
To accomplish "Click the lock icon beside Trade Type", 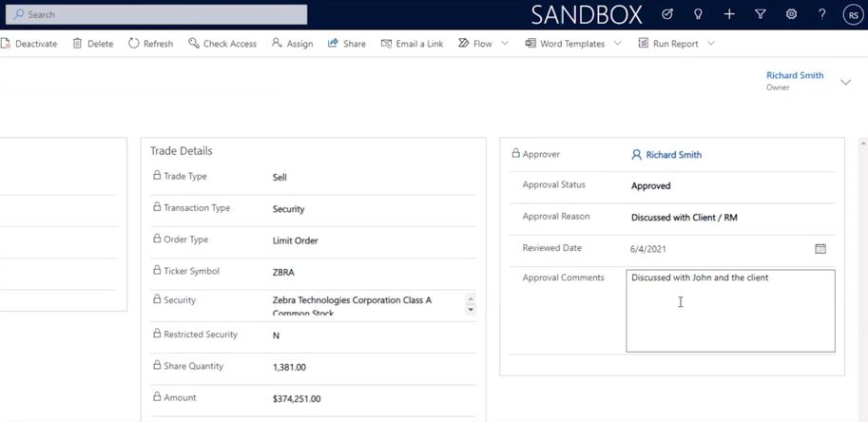I will point(157,175).
